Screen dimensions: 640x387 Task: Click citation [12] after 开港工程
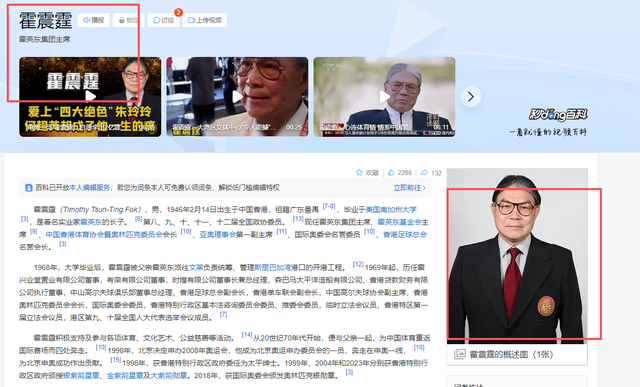tap(358, 265)
